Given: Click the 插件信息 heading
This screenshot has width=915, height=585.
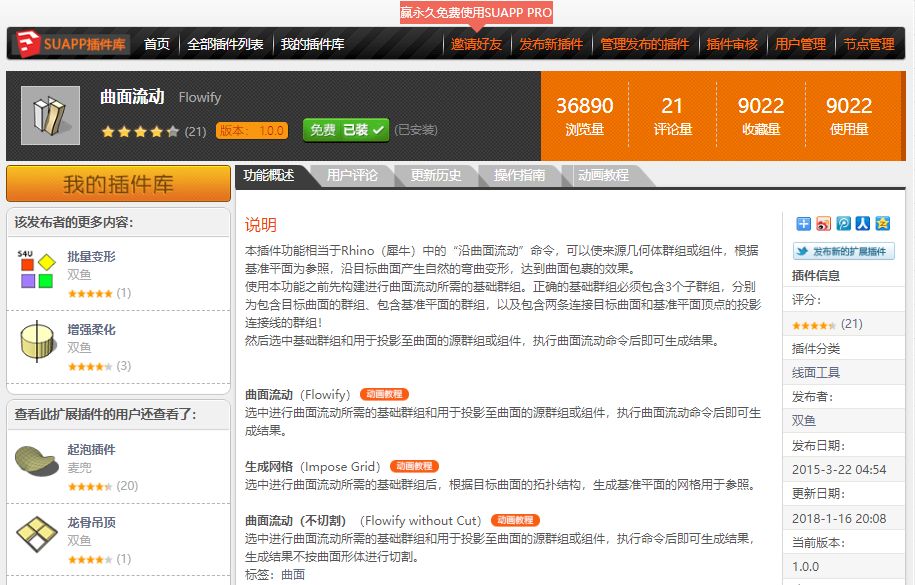Looking at the screenshot, I should [x=816, y=276].
